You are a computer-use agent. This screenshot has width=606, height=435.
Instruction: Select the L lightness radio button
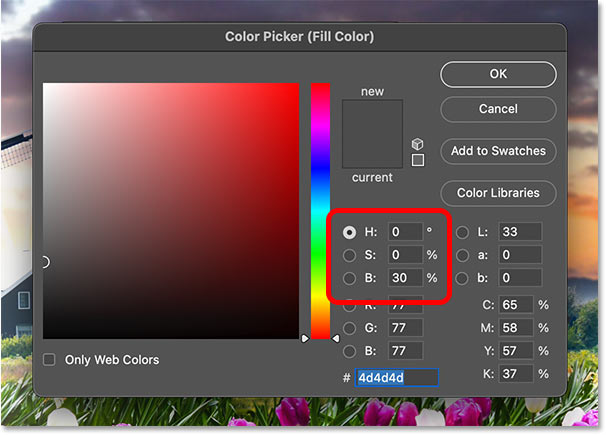point(462,232)
